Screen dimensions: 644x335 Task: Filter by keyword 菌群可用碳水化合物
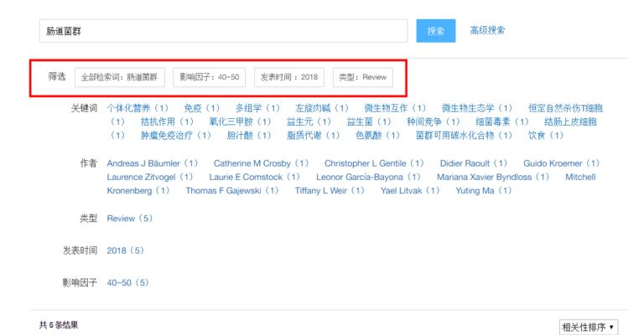click(x=464, y=136)
